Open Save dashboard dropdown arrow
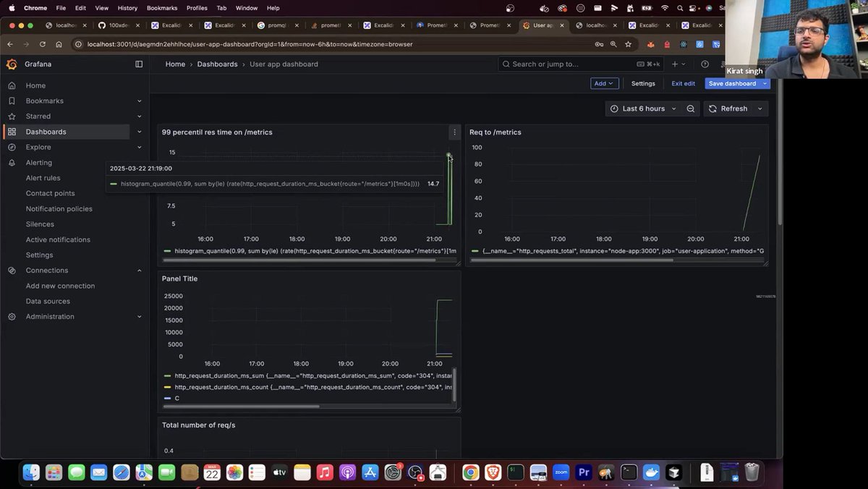The height and width of the screenshot is (489, 868). pos(765,84)
